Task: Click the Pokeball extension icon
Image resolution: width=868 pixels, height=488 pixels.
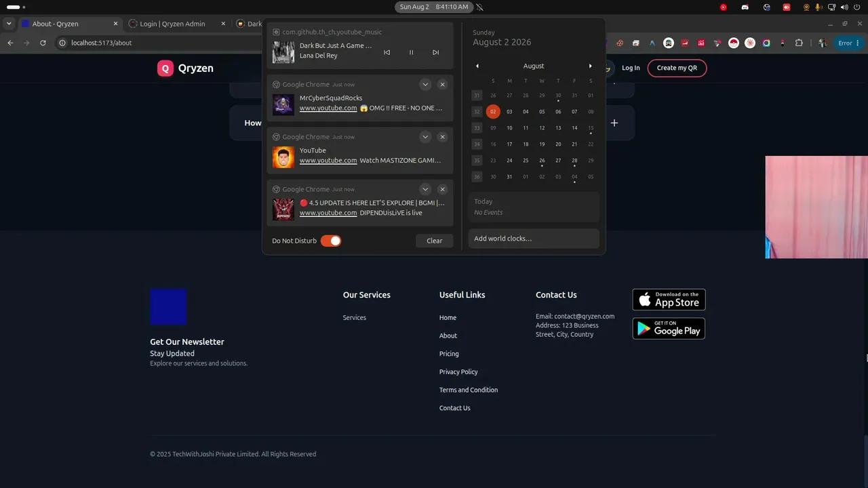Action: coord(734,43)
